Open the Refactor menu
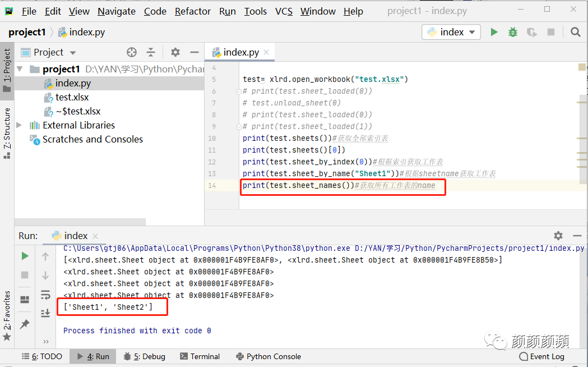The height and width of the screenshot is (367, 588). pyautogui.click(x=193, y=11)
